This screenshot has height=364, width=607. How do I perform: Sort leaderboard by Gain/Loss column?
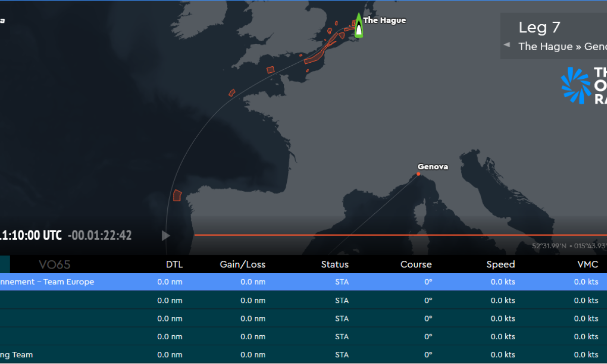[x=242, y=264]
